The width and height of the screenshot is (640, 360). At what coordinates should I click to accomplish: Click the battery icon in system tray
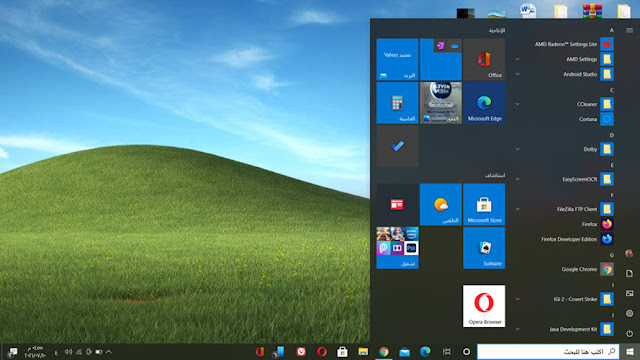(x=99, y=351)
